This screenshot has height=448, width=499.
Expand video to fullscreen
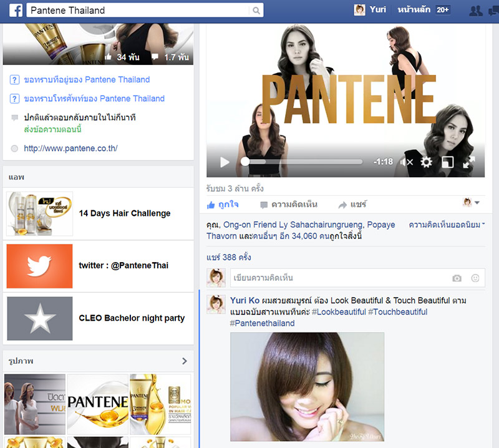pos(469,162)
